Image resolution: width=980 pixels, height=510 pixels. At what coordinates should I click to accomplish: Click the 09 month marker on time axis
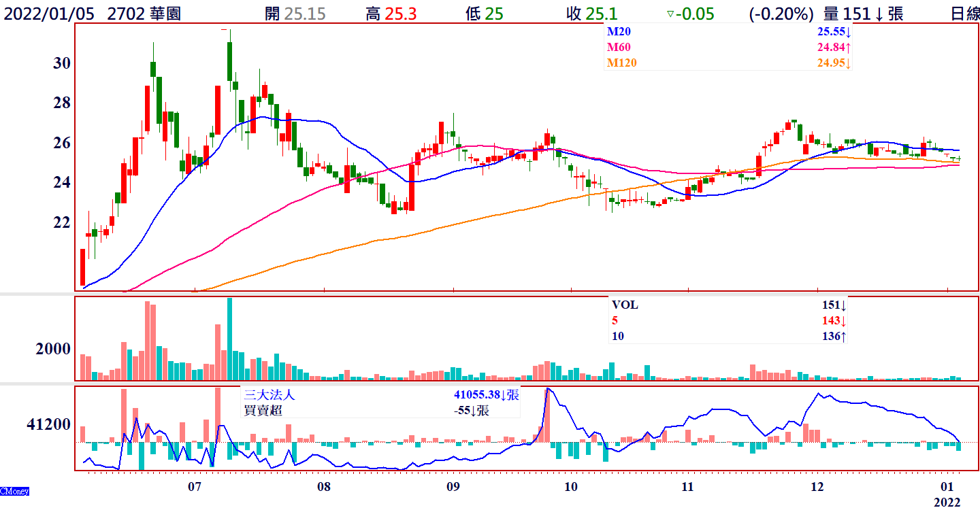point(453,487)
